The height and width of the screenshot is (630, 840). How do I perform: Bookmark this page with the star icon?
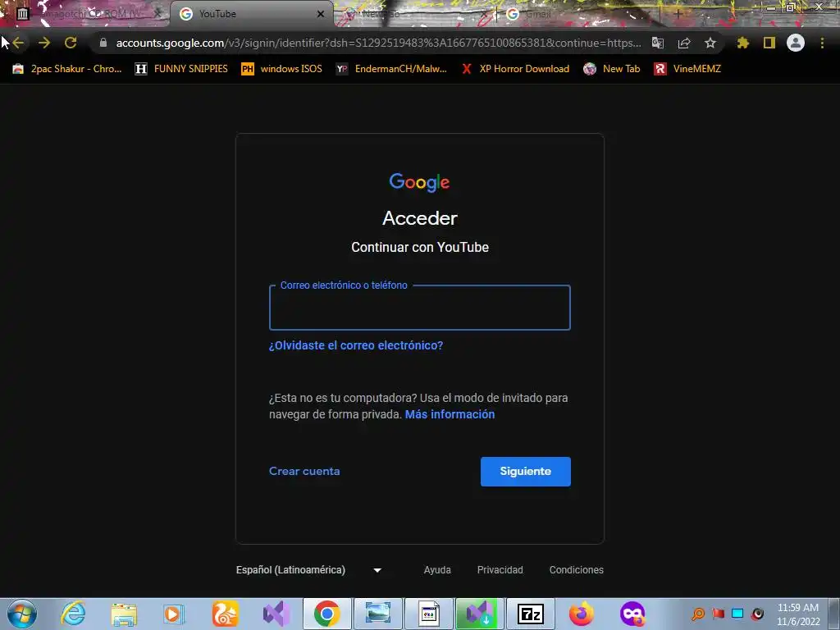point(710,43)
